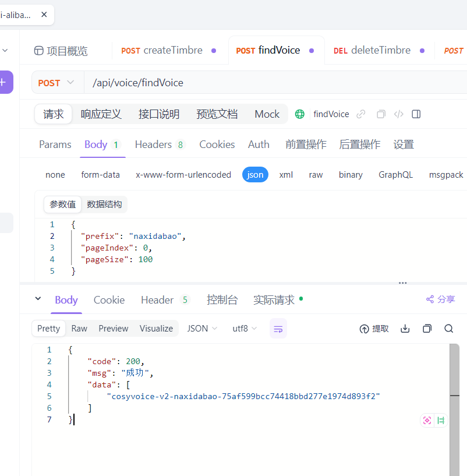
Task: Copy the findVoice API link icon
Action: click(360, 114)
